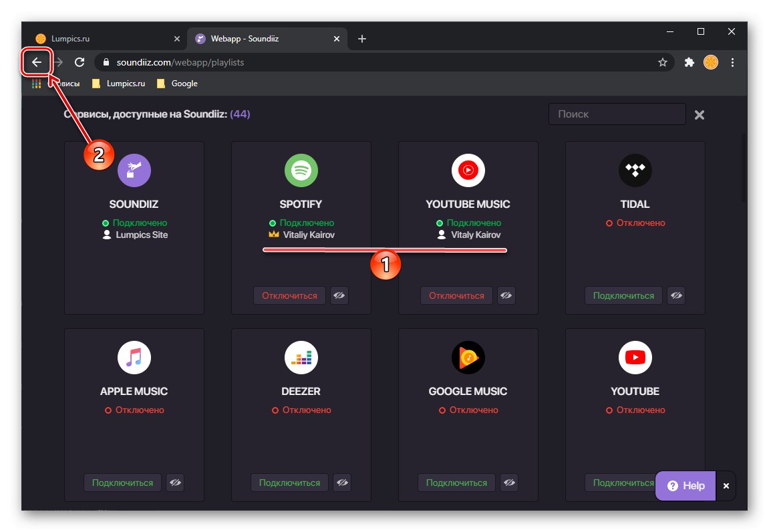
Task: Switch to the Webapp - Soundiiz tab
Action: tap(267, 39)
